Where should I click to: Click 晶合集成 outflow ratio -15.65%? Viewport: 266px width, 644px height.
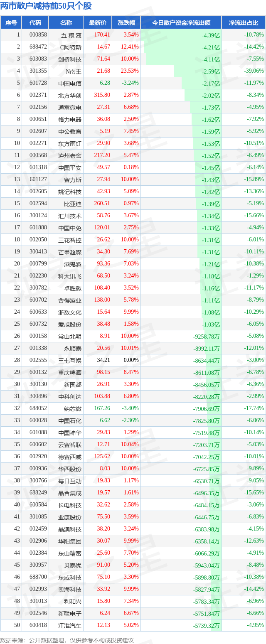click(254, 493)
